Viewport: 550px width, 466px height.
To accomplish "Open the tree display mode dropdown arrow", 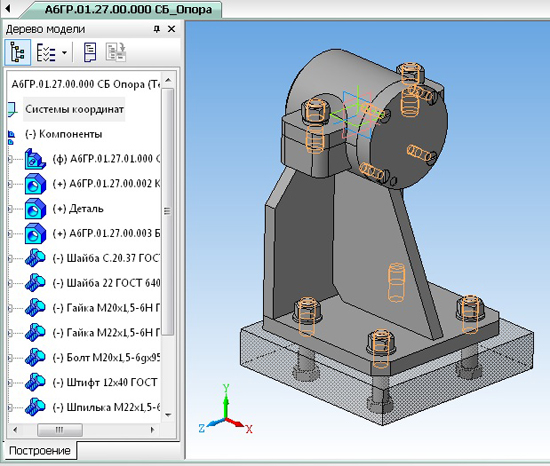I will tap(64, 53).
